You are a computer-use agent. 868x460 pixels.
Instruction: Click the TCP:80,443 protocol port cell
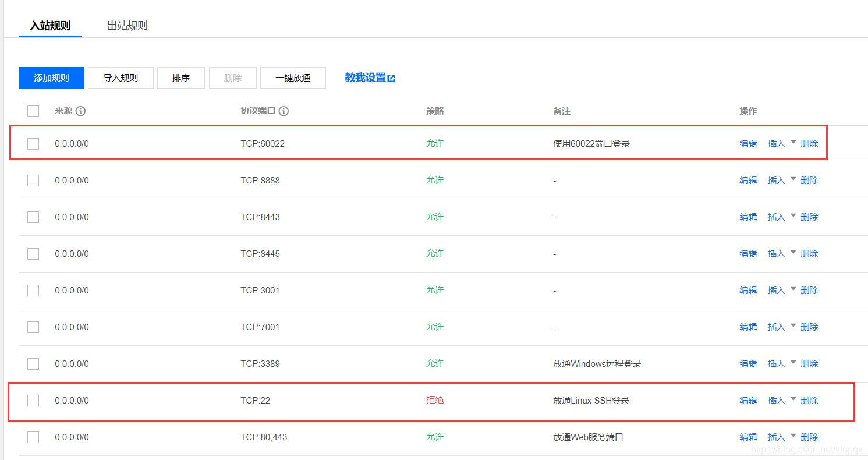pos(264,437)
